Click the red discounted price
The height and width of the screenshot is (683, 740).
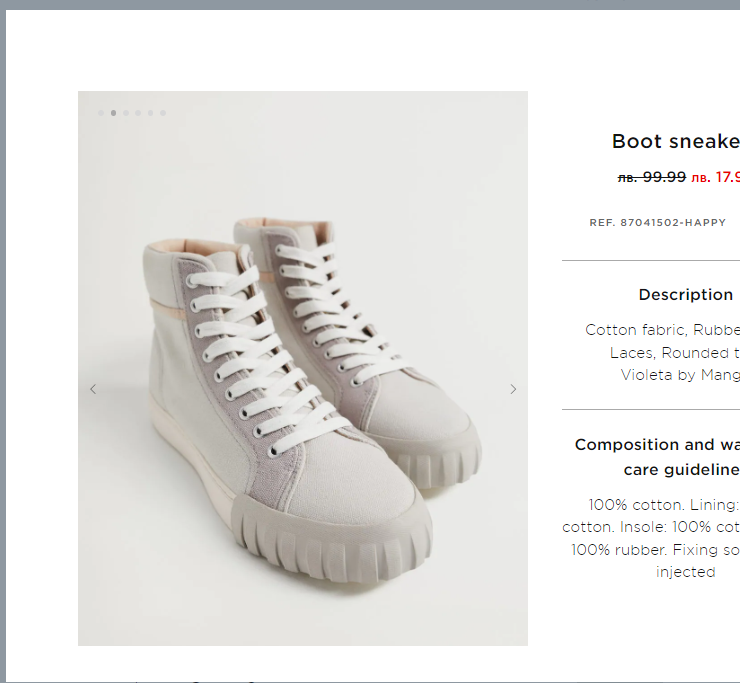(716, 177)
